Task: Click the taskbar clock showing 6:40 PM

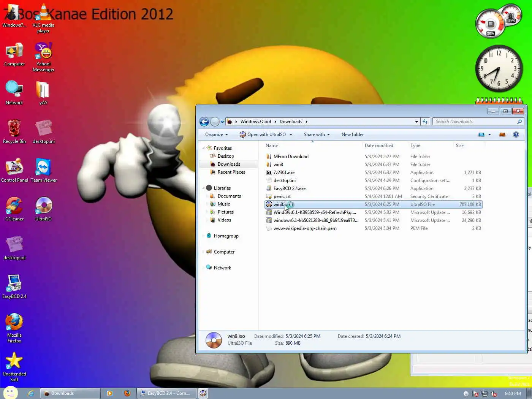Action: pyautogui.click(x=513, y=394)
